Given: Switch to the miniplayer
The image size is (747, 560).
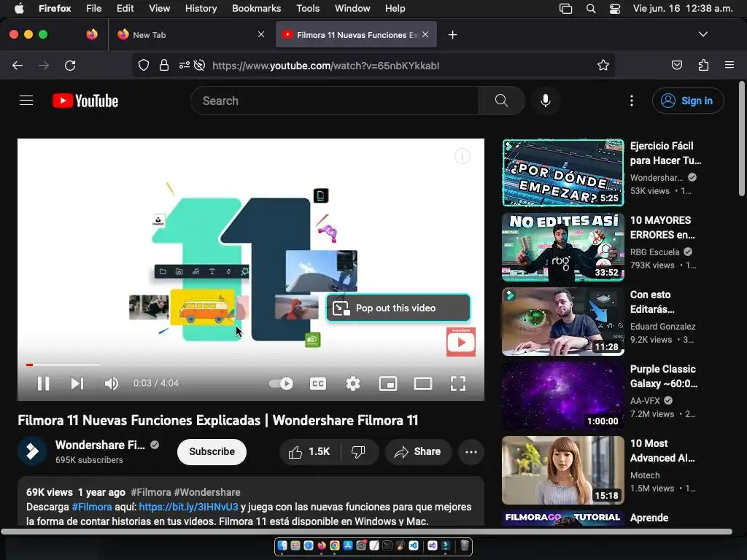Looking at the screenshot, I should [x=388, y=384].
